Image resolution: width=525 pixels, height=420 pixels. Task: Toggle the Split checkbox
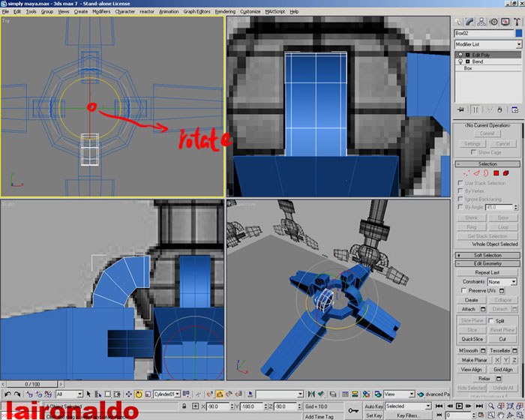point(491,320)
